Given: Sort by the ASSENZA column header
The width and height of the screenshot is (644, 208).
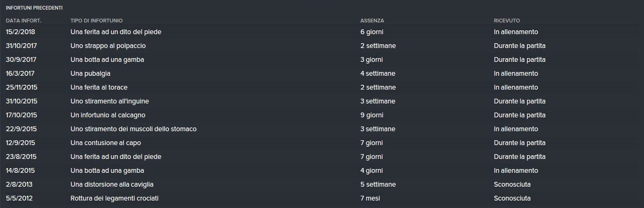Looking at the screenshot, I should click(x=372, y=20).
